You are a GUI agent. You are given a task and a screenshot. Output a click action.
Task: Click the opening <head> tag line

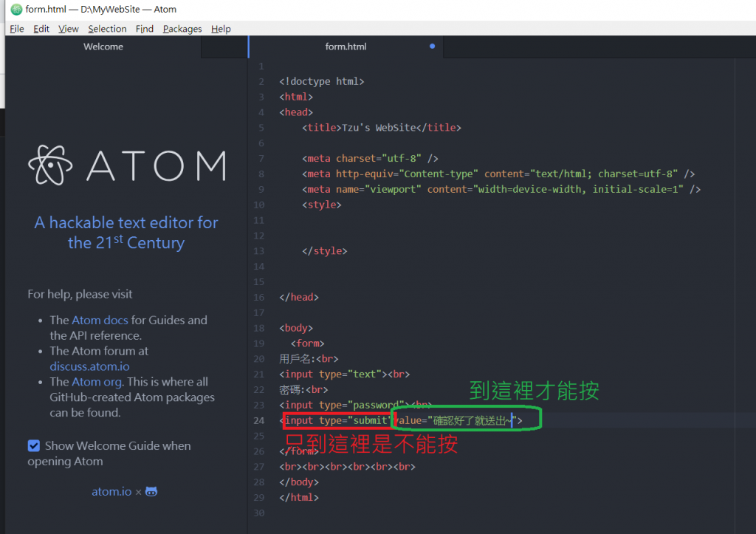click(x=296, y=112)
